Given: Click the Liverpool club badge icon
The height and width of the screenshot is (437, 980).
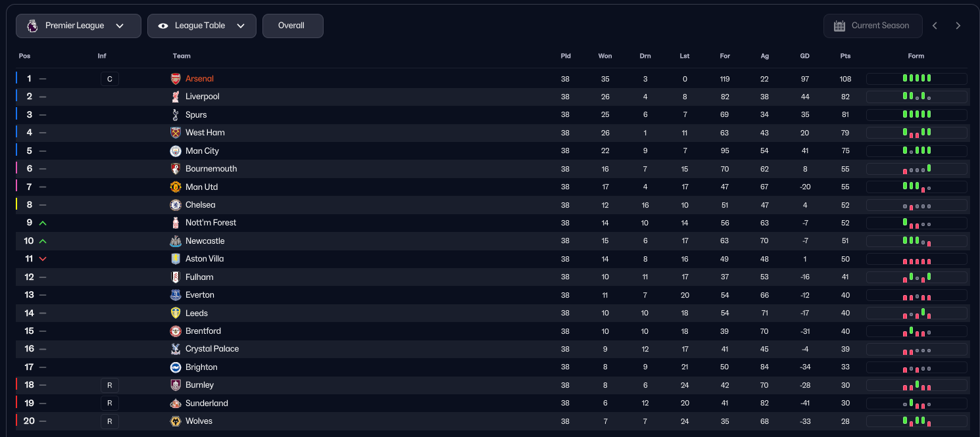Looking at the screenshot, I should click(176, 97).
